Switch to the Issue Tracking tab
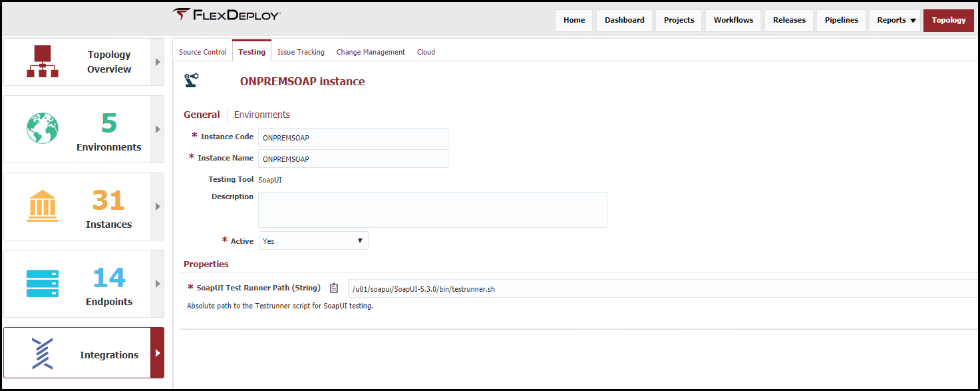 pos(301,52)
